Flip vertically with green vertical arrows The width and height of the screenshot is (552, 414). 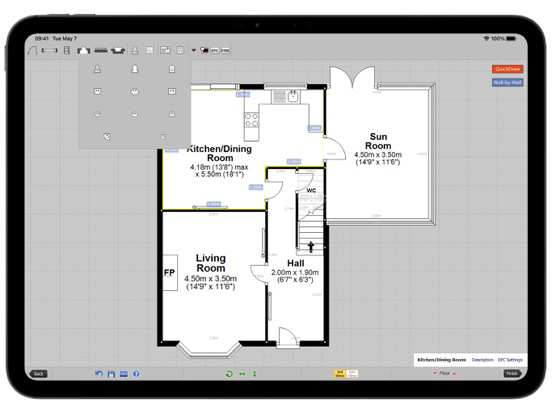coord(254,374)
